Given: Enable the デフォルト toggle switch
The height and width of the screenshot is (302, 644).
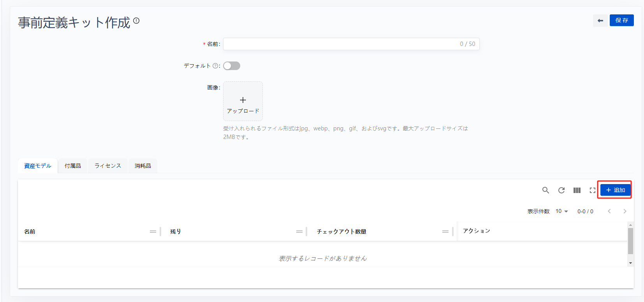Looking at the screenshot, I should click(x=232, y=66).
